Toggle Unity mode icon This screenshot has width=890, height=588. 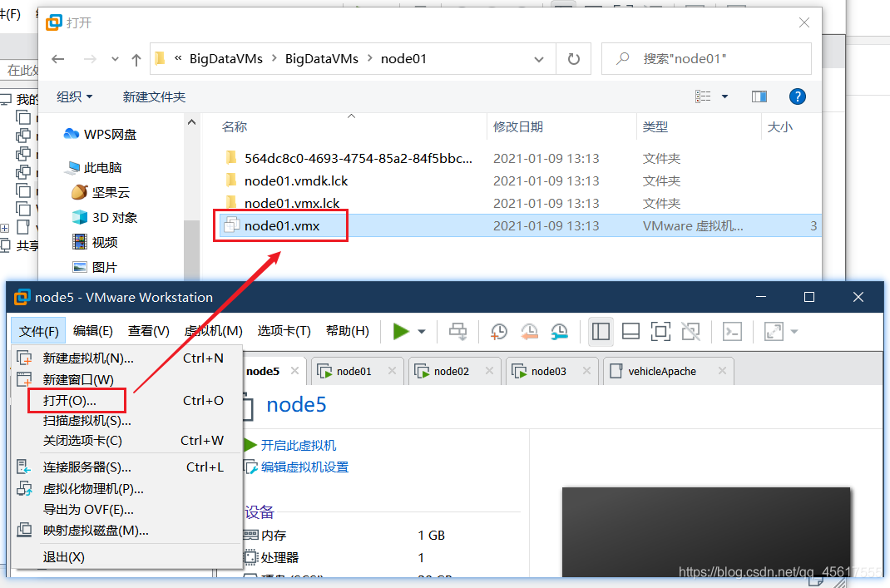coord(690,332)
